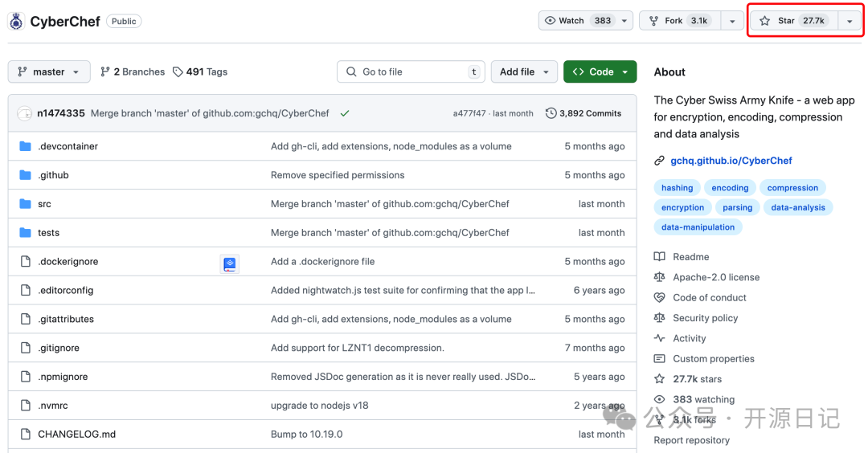Click the link icon beside gchq.github.io/CyberChef
The image size is (868, 453).
tap(659, 161)
